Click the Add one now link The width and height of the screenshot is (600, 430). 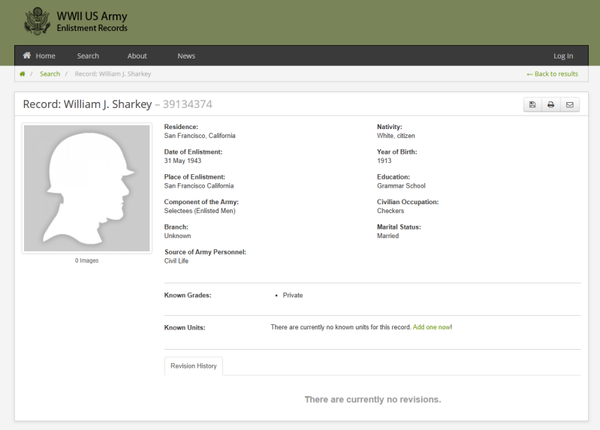click(x=432, y=327)
